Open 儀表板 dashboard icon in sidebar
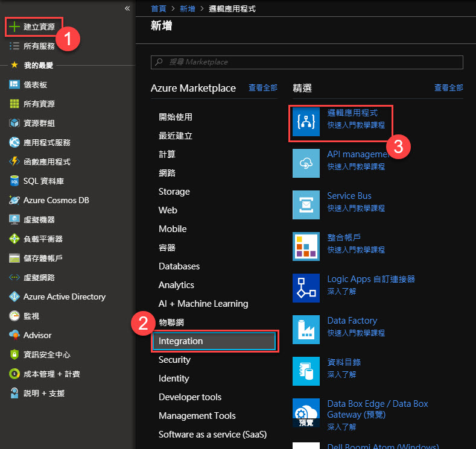476x449 pixels. point(14,84)
